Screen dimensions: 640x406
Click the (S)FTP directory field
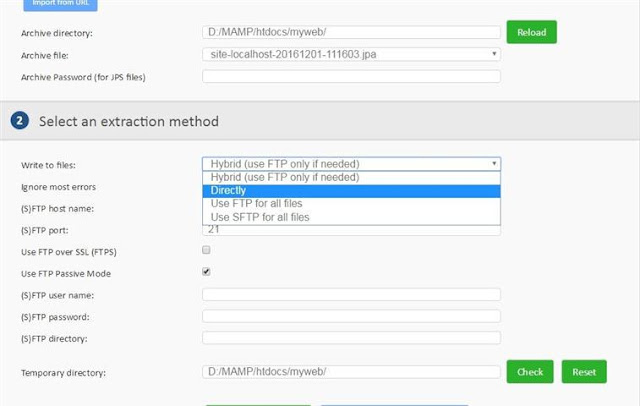(351, 338)
